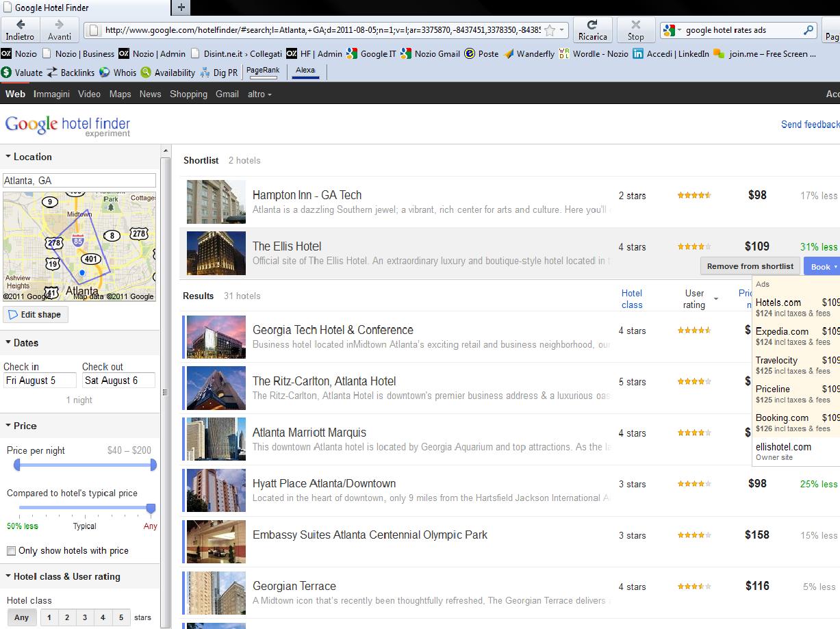
Task: Open the Wanderfly bookmark
Action: [529, 53]
